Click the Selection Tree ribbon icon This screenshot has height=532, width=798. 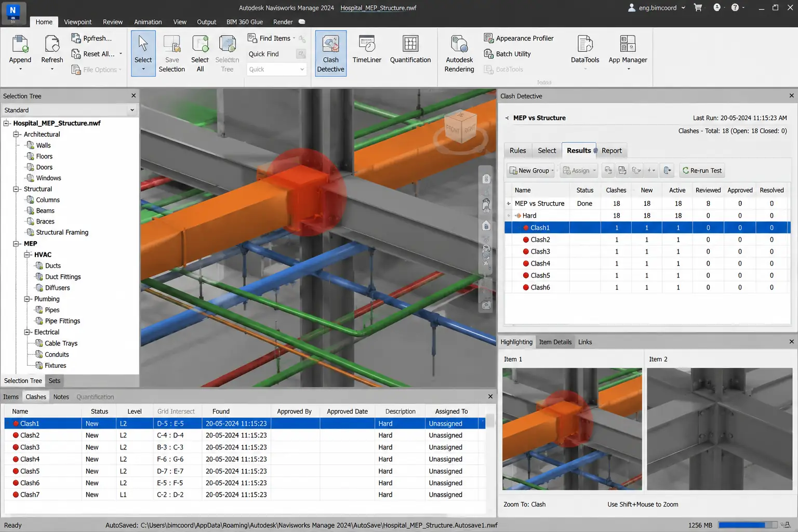pyautogui.click(x=227, y=44)
